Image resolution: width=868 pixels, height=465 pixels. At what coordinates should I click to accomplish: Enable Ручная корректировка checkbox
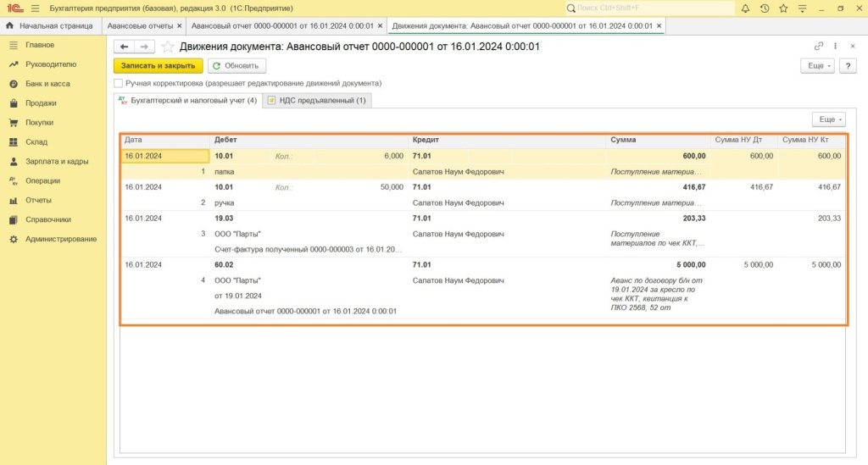pos(119,84)
